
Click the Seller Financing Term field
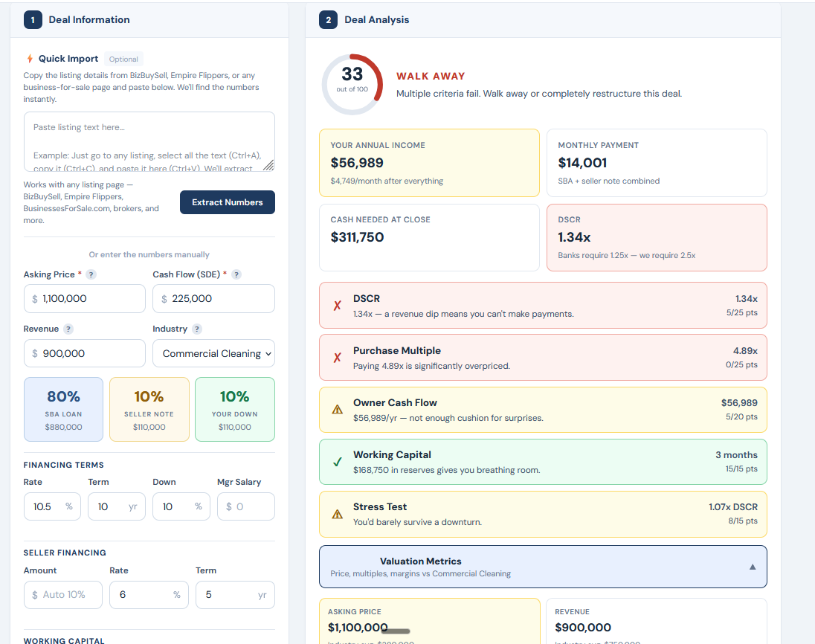[x=235, y=595]
